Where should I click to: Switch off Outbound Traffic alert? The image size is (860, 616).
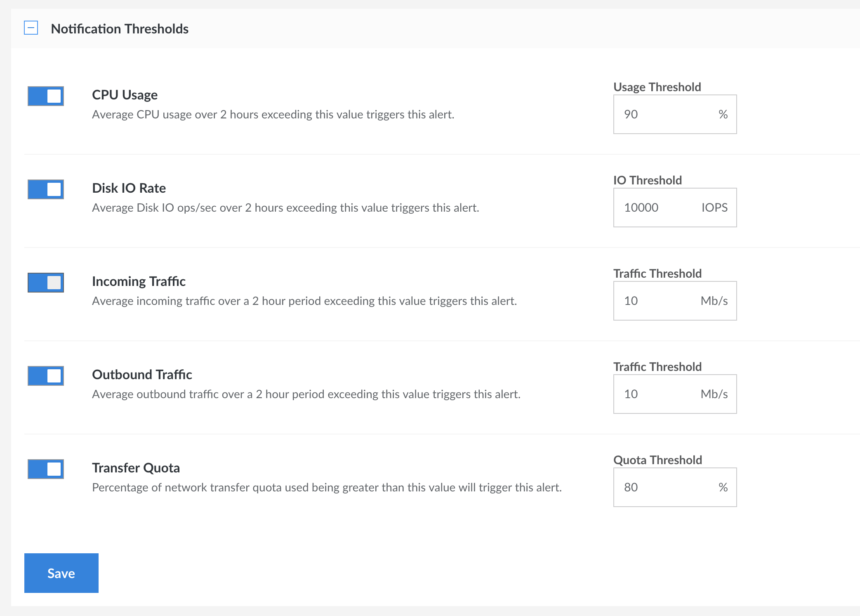(x=46, y=376)
